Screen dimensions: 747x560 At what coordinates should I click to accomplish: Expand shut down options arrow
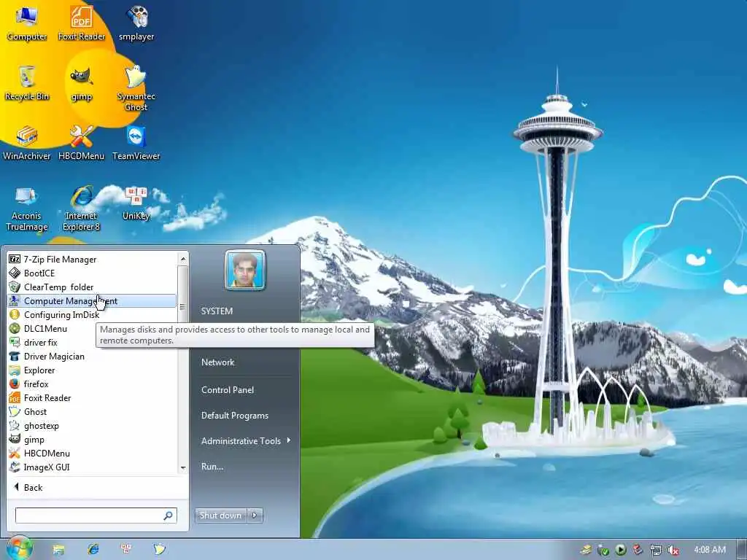click(x=255, y=516)
